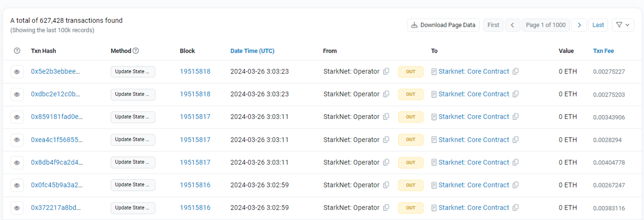Screen dimensions: 644x220
Task: Copy Starknet Core Contract address in second row
Action: click(516, 94)
